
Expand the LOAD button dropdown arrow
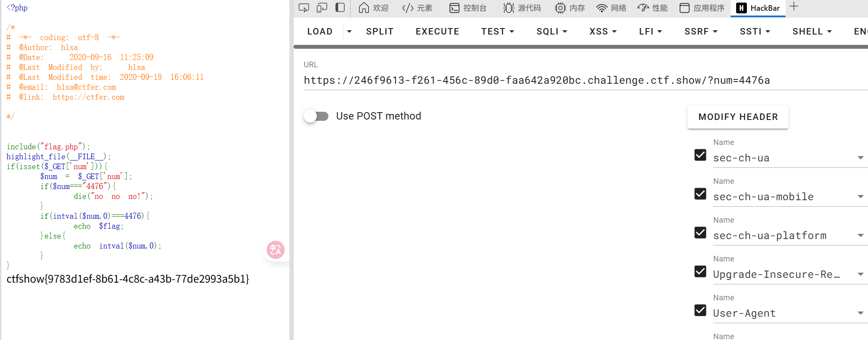tap(349, 31)
